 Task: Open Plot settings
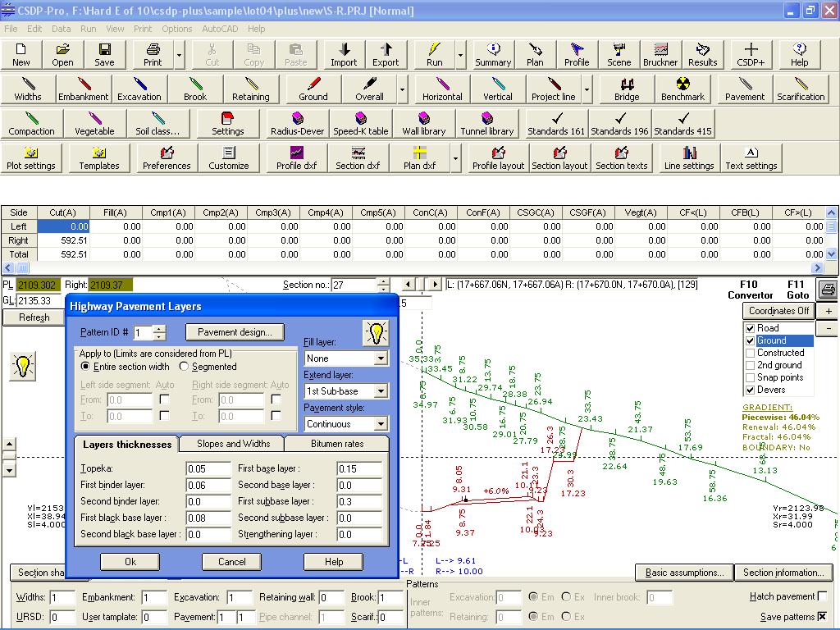coord(31,158)
